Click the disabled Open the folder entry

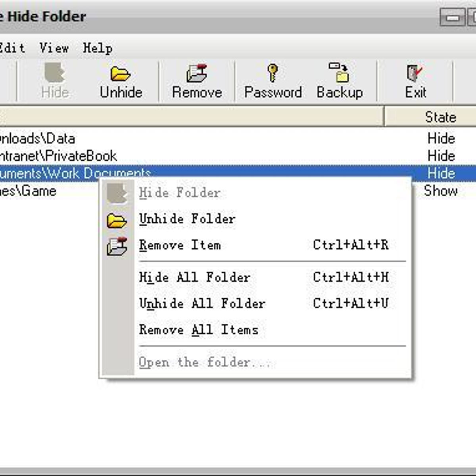pos(204,362)
